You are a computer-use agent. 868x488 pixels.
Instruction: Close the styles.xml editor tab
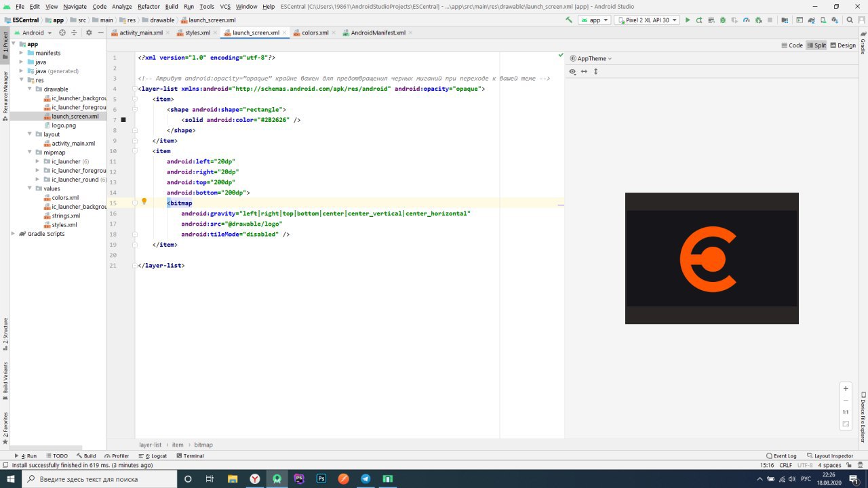click(x=216, y=33)
